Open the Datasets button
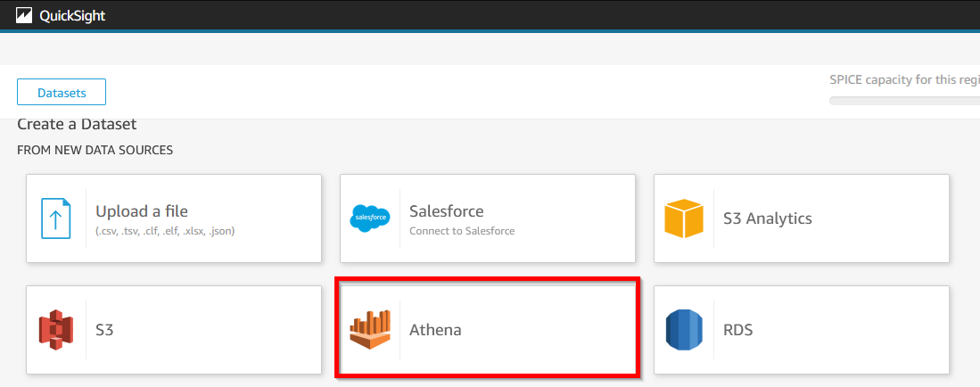 pos(62,92)
